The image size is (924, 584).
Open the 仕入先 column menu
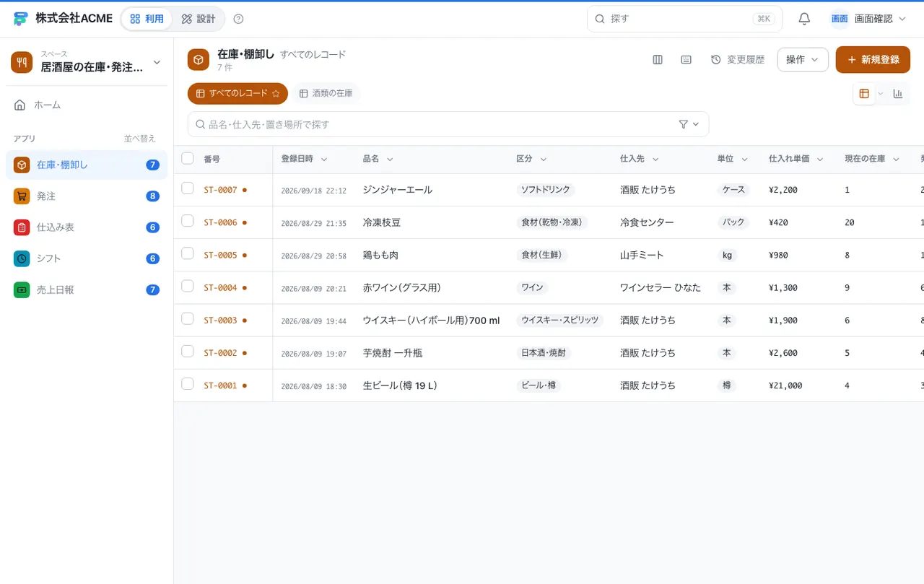click(x=655, y=160)
